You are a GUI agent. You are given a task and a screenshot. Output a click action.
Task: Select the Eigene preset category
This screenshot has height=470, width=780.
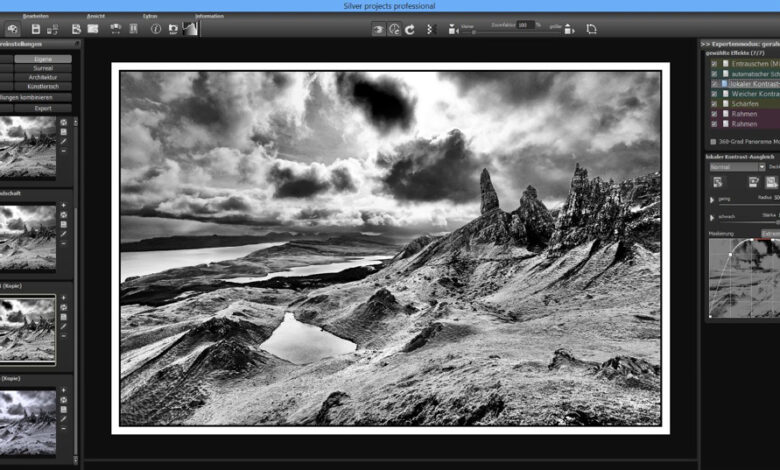point(43,59)
